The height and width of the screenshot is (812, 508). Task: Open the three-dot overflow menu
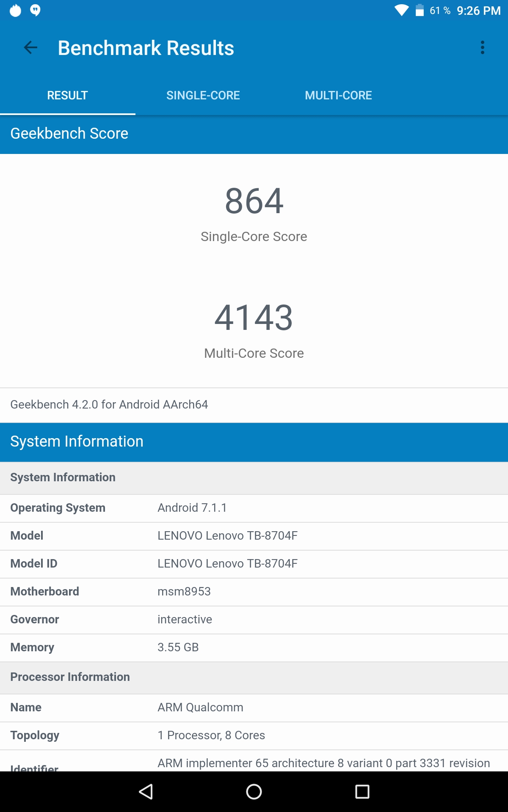482,48
